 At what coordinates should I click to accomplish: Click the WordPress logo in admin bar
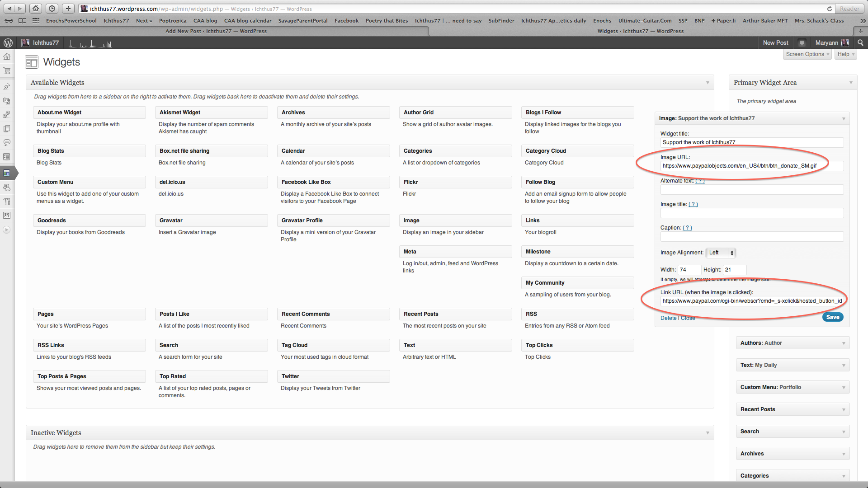click(8, 42)
